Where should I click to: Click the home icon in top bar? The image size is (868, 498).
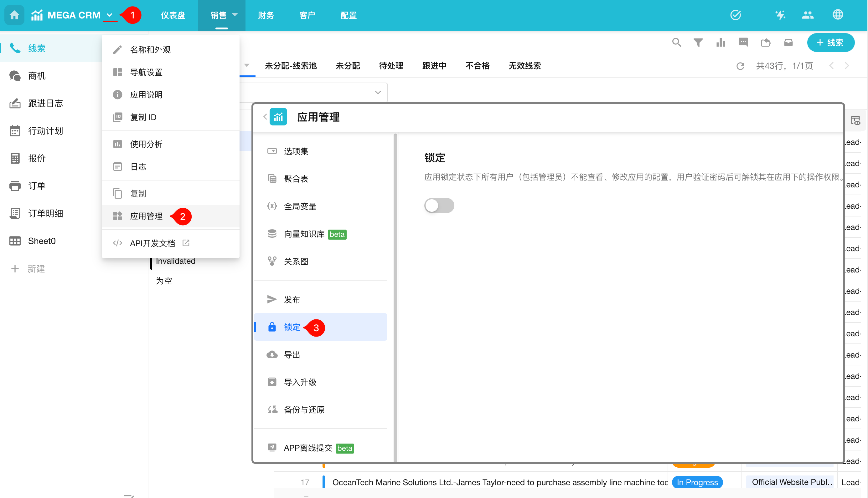coord(14,15)
